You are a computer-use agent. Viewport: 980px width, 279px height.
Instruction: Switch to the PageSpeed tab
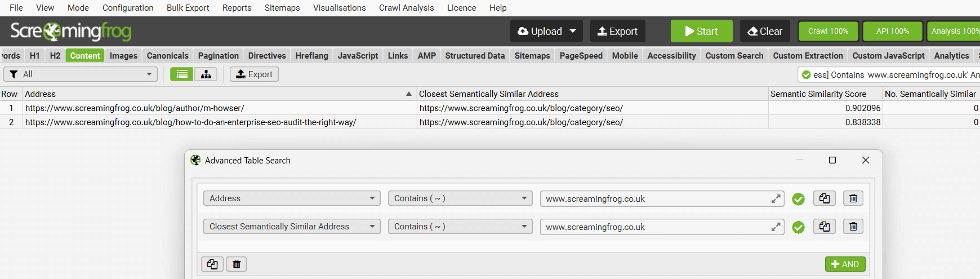pos(581,55)
